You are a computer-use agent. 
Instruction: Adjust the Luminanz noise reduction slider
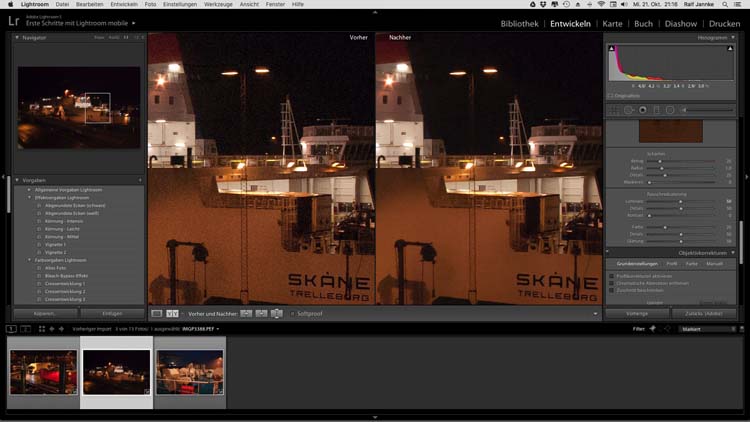pos(680,201)
